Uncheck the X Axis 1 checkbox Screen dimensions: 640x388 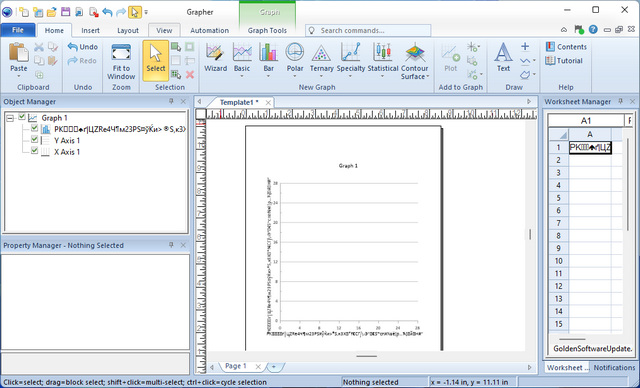point(35,151)
